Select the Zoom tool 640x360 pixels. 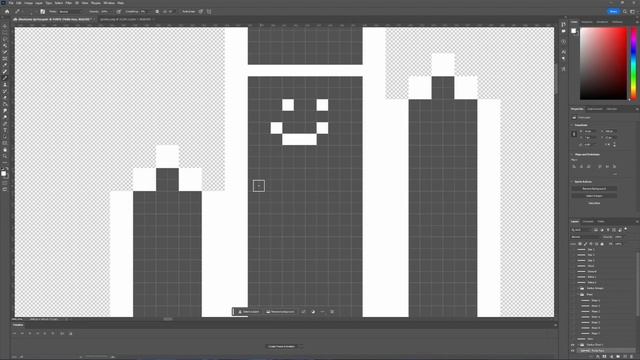point(5,156)
